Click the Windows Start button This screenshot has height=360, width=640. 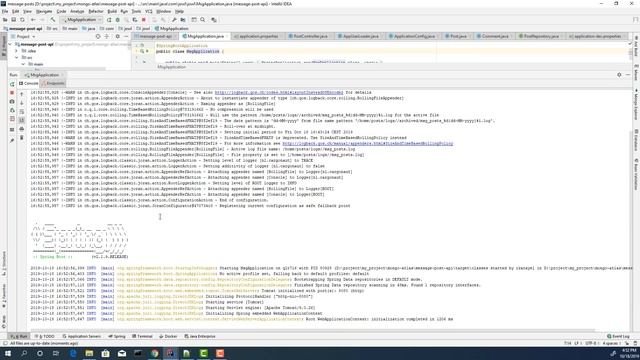[x=8, y=353]
